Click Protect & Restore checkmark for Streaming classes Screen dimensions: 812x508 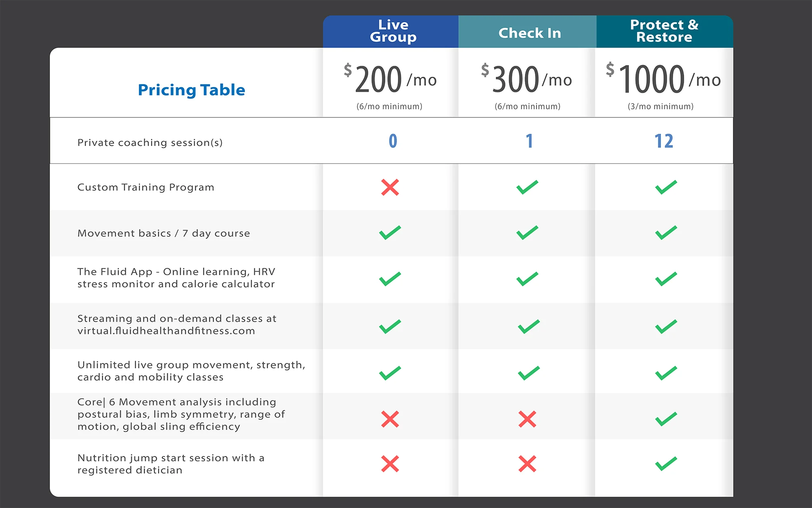tap(666, 326)
